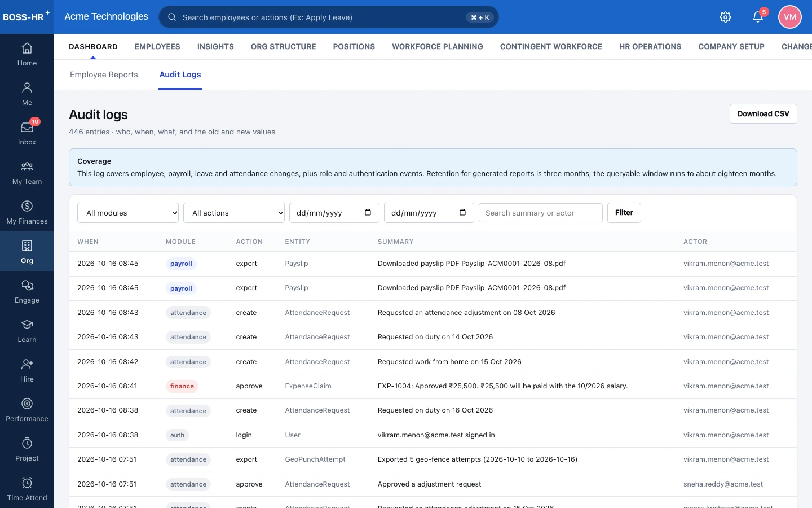
Task: Click the BOSS-HR logo
Action: (x=26, y=16)
